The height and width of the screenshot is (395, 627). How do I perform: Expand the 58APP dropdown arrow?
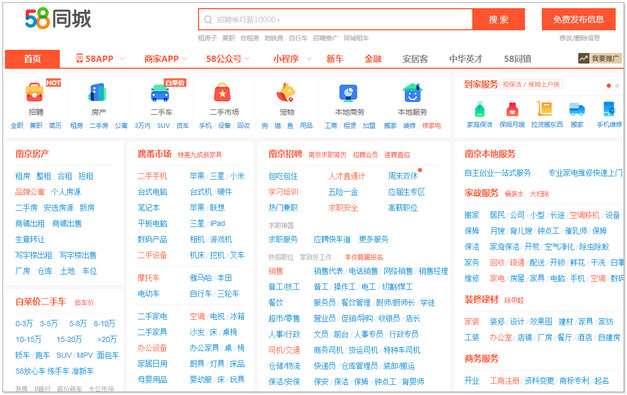pos(122,59)
